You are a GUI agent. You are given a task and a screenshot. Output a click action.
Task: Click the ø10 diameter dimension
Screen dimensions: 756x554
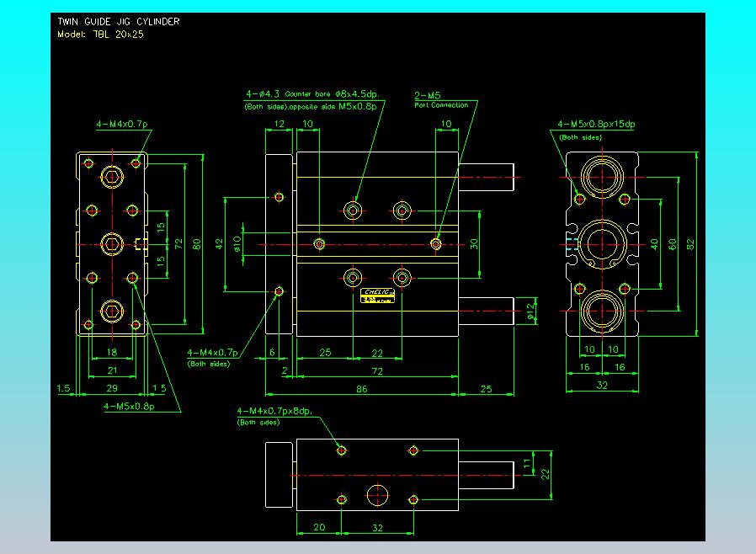point(237,244)
